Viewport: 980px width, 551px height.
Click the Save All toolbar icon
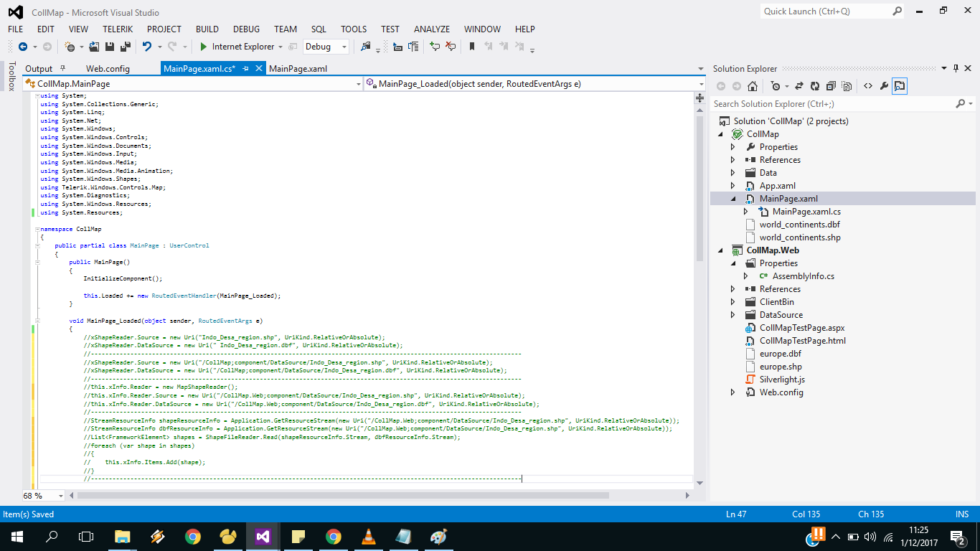pyautogui.click(x=125, y=47)
